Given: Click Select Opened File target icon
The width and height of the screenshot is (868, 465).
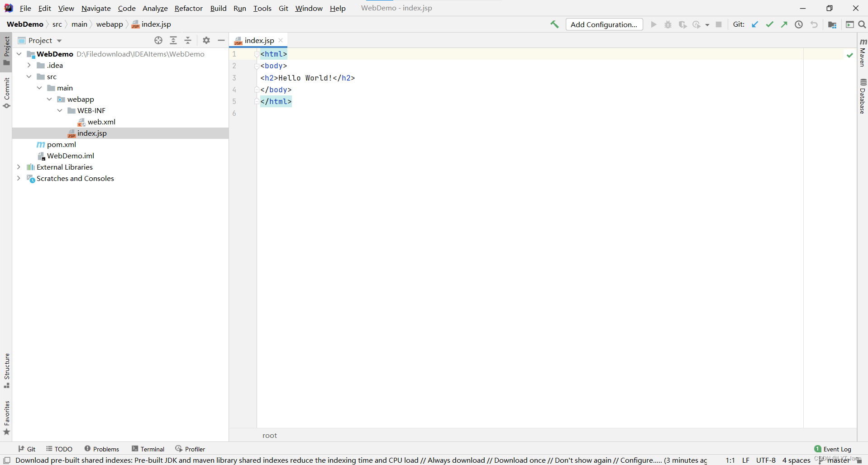Looking at the screenshot, I should [x=158, y=40].
